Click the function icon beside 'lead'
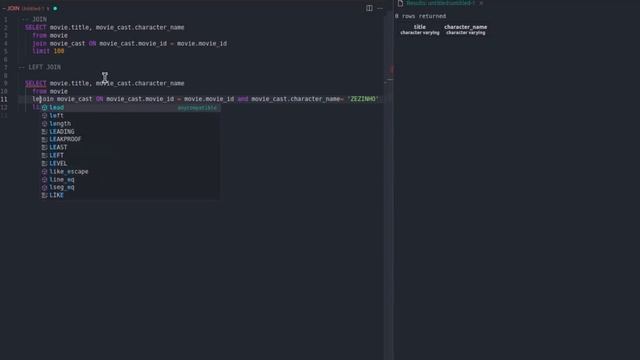The image size is (640, 360). click(x=44, y=108)
